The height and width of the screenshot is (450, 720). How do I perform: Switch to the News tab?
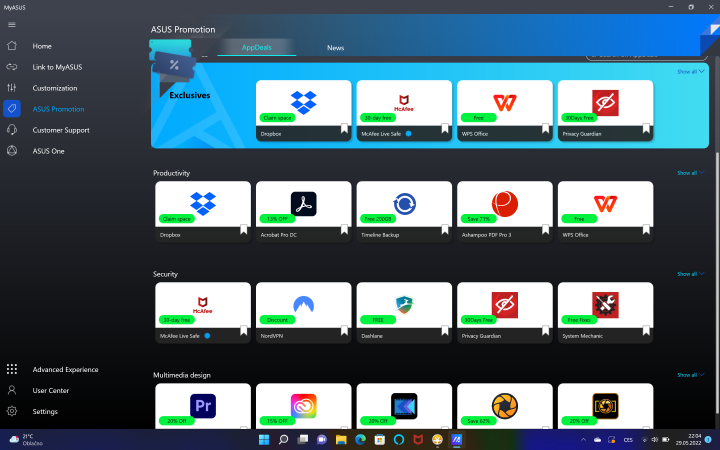[x=335, y=48]
